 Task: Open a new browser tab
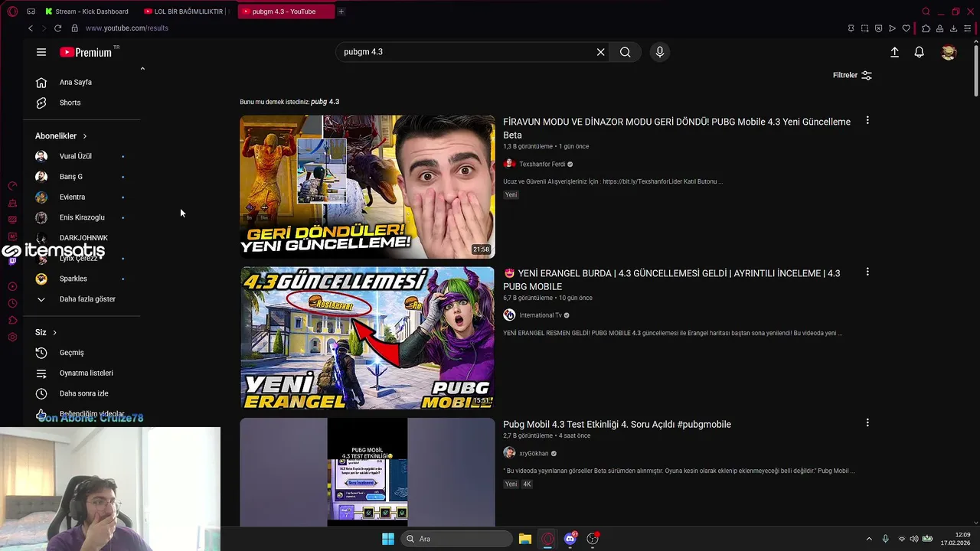point(341,11)
